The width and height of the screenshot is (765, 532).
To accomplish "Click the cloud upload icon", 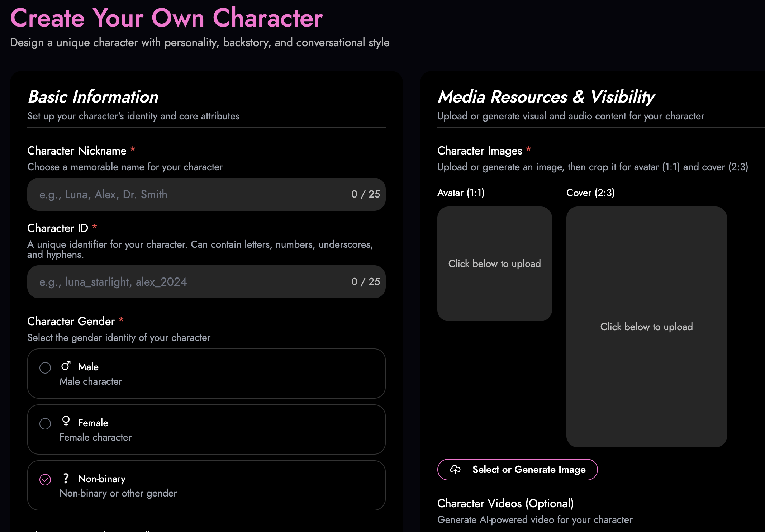I will pos(455,469).
